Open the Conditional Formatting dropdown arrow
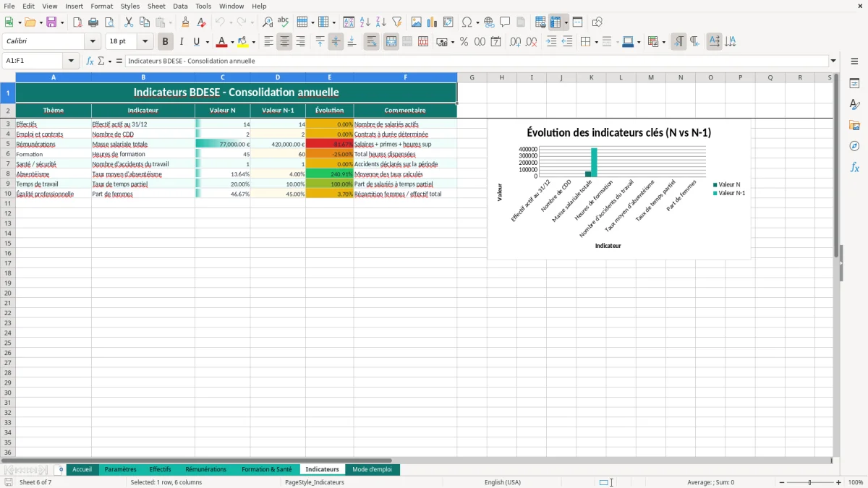Screen dimensions: 868x488 point(663,42)
